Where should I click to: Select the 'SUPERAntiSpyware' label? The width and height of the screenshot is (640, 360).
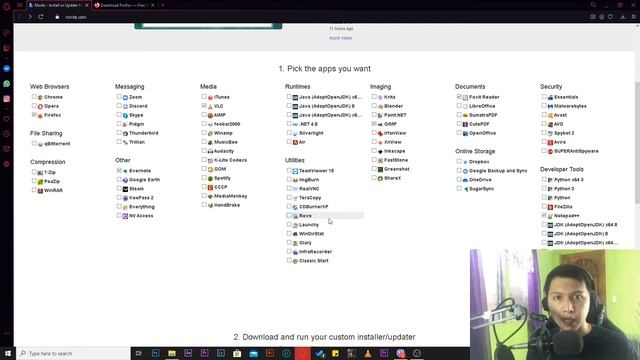click(576, 151)
